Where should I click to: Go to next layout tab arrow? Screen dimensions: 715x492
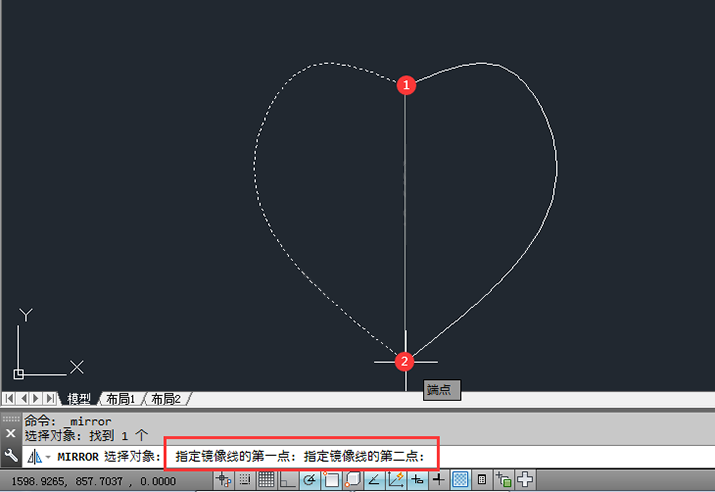click(x=36, y=399)
